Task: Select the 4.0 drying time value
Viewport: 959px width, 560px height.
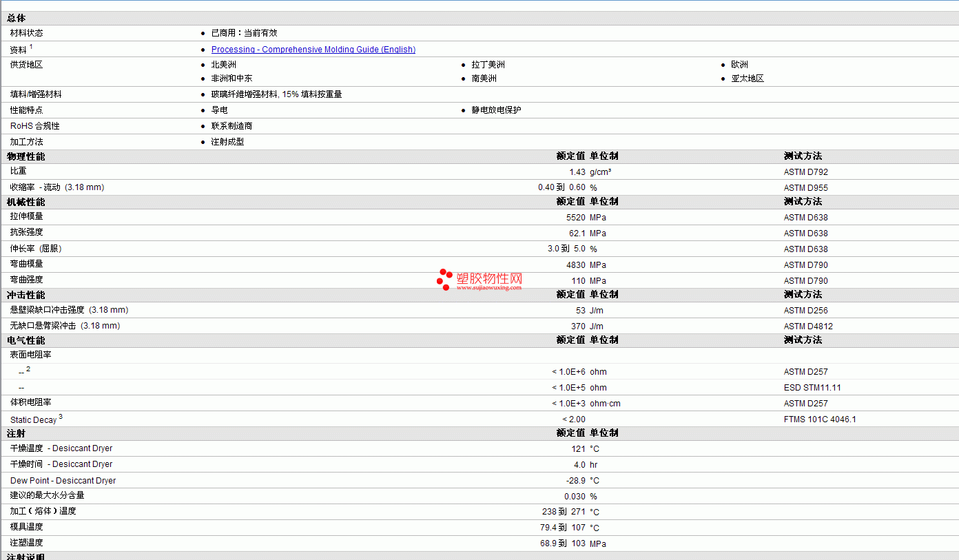Action: [579, 465]
